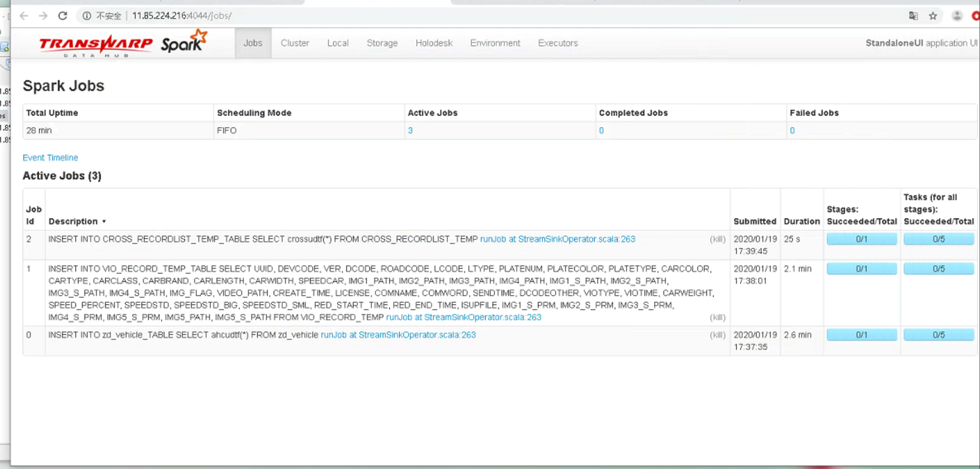
Task: Kill job 2 using its kill link
Action: click(716, 239)
